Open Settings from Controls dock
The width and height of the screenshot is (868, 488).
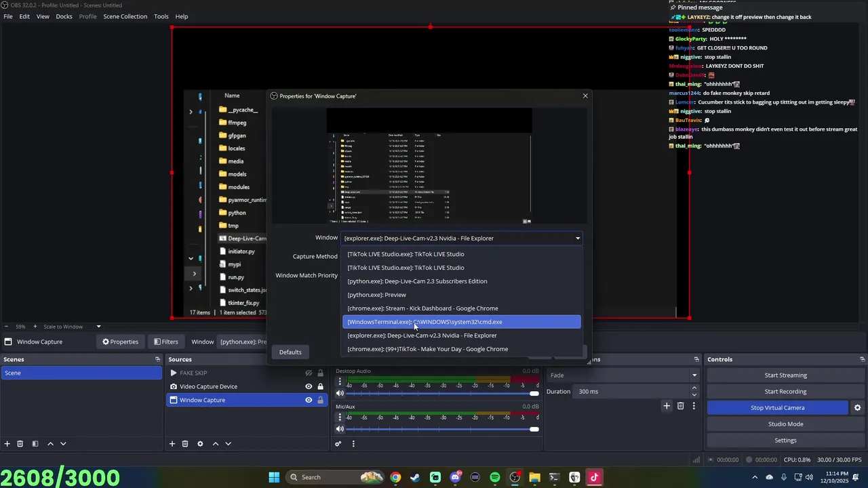[x=785, y=441]
